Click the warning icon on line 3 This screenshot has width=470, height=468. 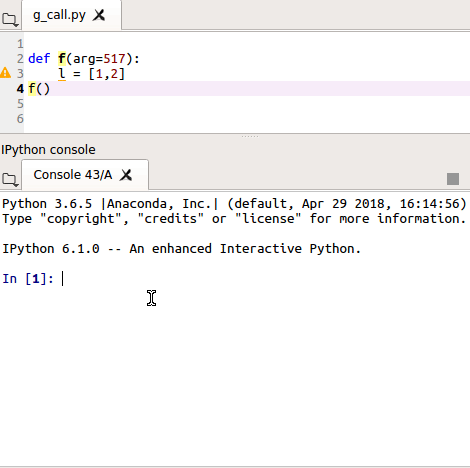point(6,73)
